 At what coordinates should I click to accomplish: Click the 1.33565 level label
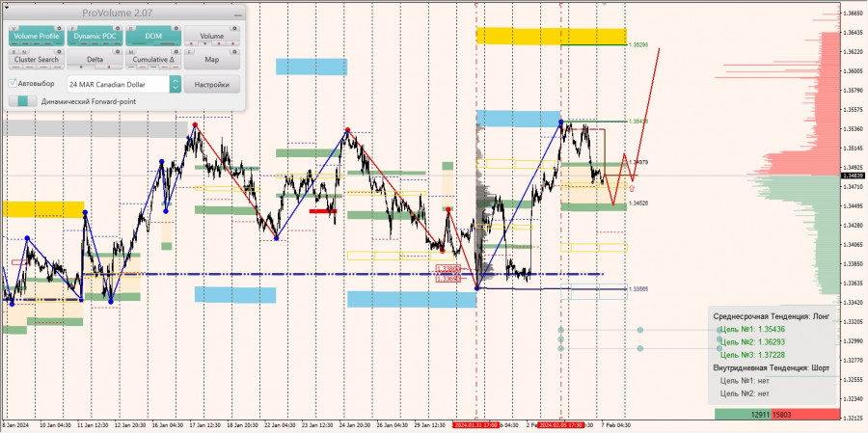pyautogui.click(x=638, y=289)
